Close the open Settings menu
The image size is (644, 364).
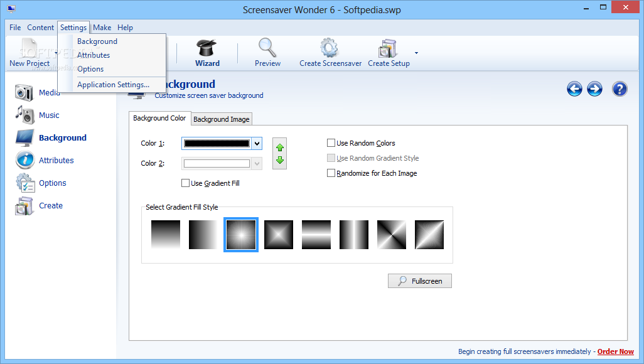tap(73, 28)
